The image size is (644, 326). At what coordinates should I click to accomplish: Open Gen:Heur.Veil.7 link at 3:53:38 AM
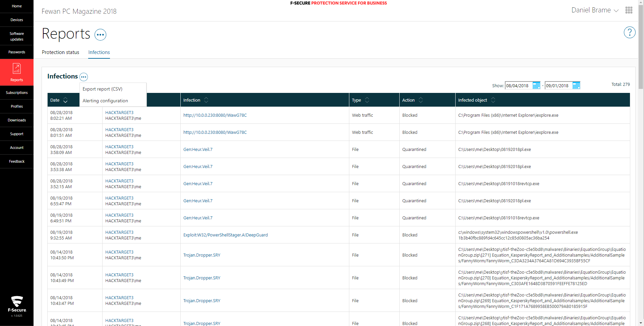[198, 166]
